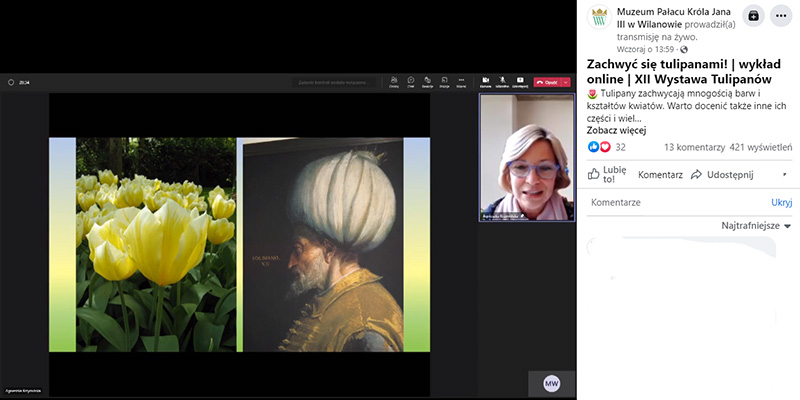Open the small dropdown arrow beside Udostępnij
This screenshot has width=800, height=400.
(x=785, y=175)
